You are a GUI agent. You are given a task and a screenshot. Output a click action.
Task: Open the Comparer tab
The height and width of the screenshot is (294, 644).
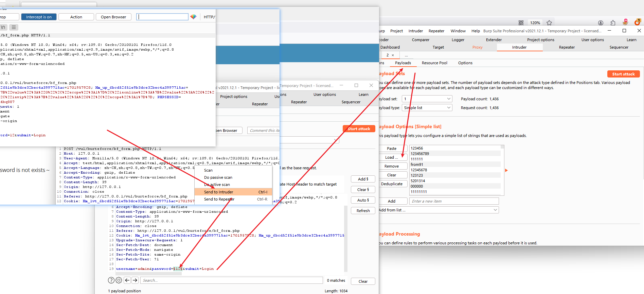[x=421, y=40]
